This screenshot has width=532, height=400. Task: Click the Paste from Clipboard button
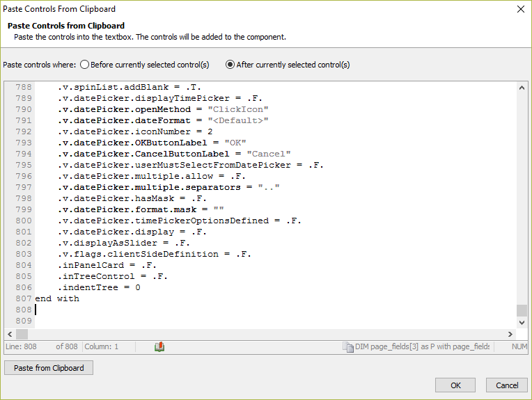[x=49, y=368]
